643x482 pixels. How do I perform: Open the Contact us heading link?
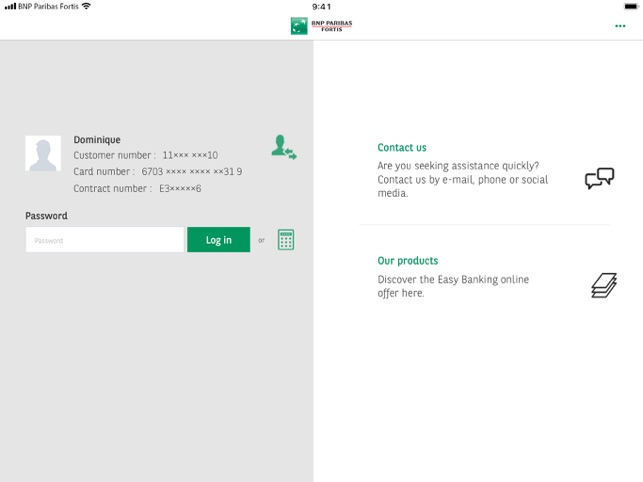tap(402, 148)
